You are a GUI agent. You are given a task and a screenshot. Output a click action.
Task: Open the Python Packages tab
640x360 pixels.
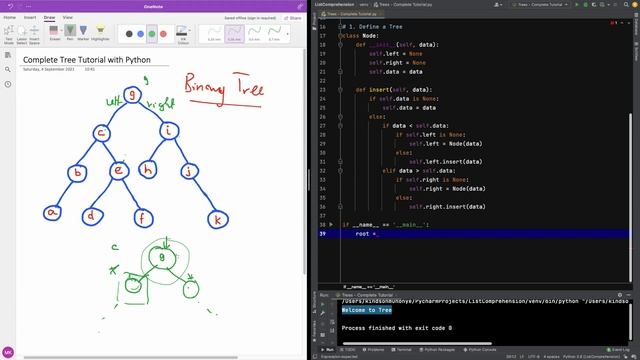click(437, 350)
